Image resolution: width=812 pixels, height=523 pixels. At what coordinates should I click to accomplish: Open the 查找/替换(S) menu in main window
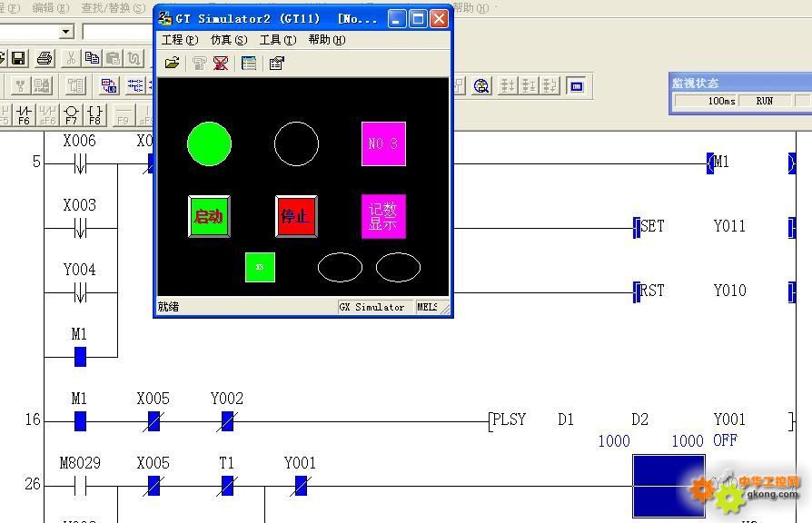click(114, 8)
